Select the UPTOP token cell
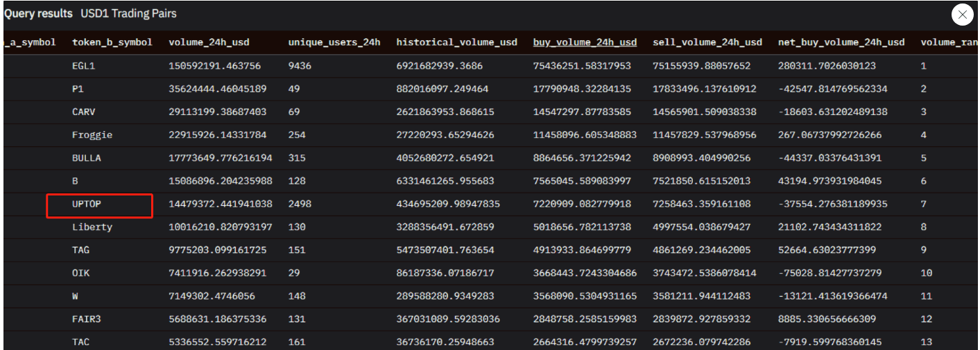Screen dimensions: 980x350 (87, 204)
